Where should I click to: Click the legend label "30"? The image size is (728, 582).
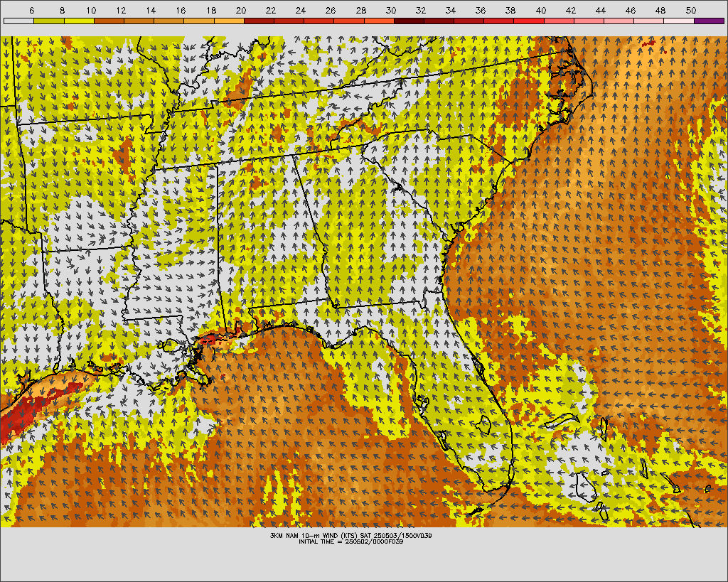tap(390, 10)
